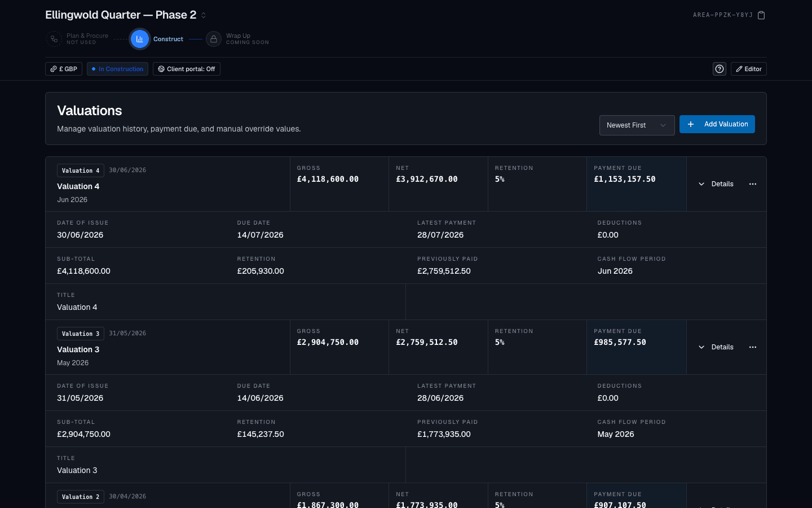Click retention amount £205,930.00
The height and width of the screenshot is (508, 812).
pyautogui.click(x=261, y=271)
